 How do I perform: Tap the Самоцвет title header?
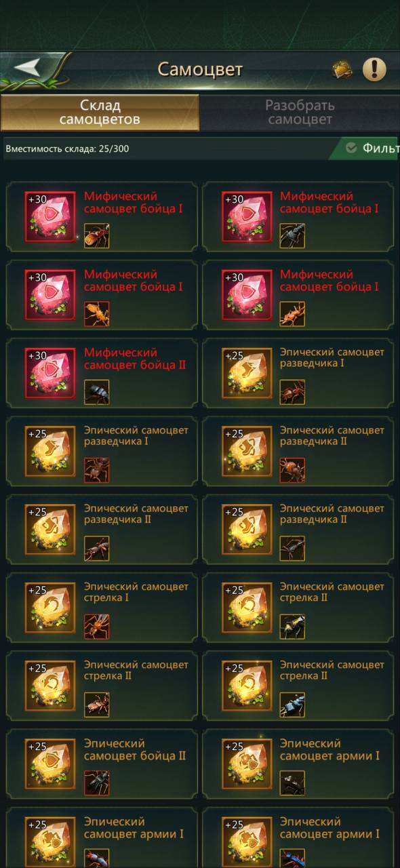[200, 69]
